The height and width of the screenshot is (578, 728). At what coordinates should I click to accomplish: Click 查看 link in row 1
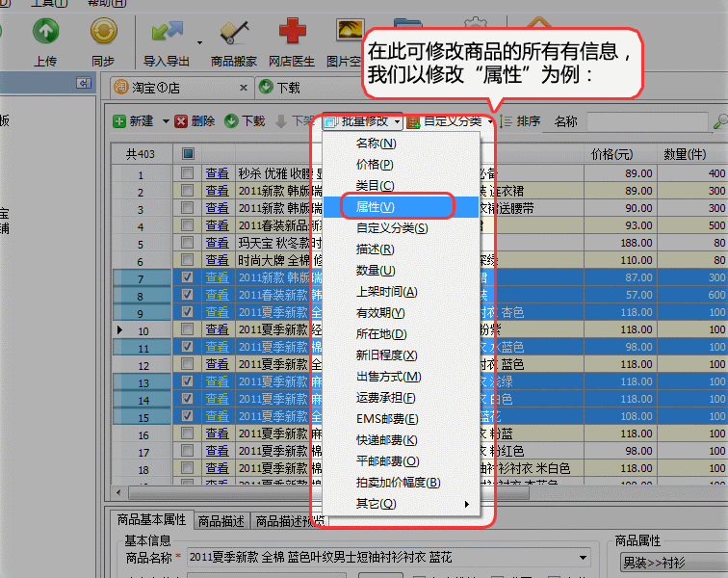pos(217,173)
